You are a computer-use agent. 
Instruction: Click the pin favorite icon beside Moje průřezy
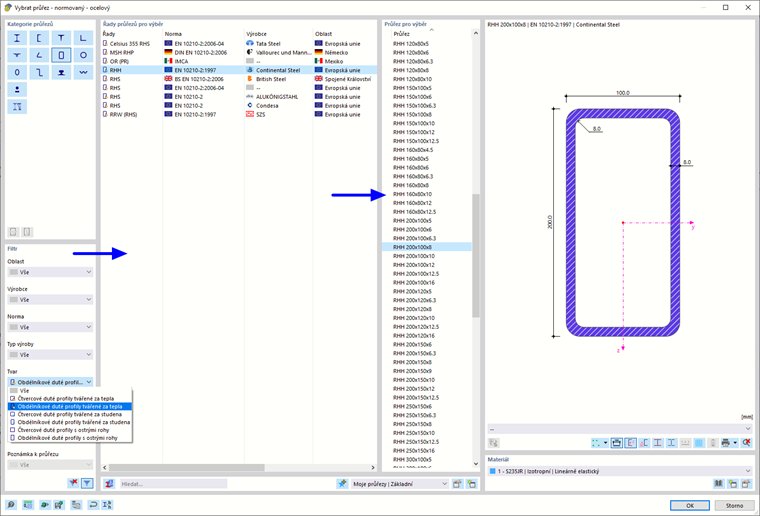coord(342,484)
